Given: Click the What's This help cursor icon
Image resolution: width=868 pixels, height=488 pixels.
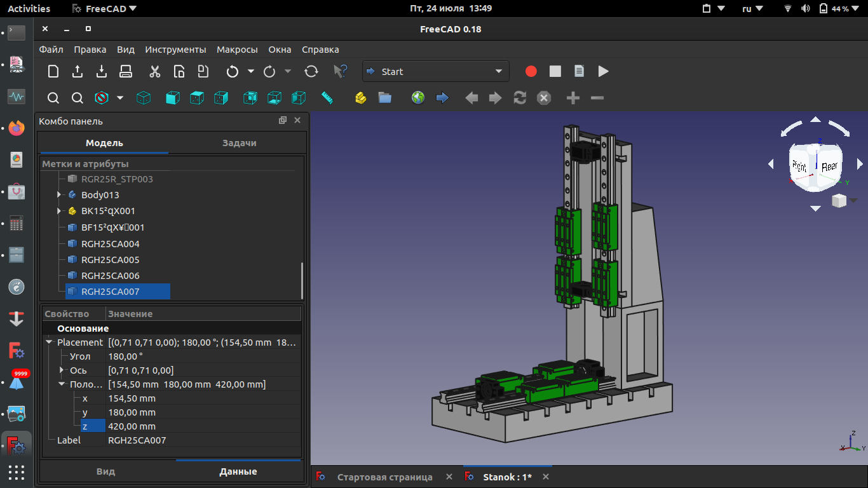Looking at the screenshot, I should (x=340, y=72).
